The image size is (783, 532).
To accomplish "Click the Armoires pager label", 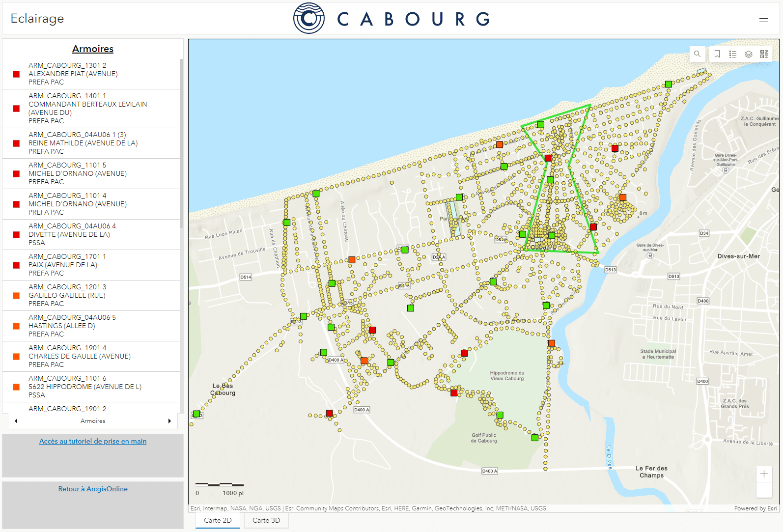I will 93,421.
